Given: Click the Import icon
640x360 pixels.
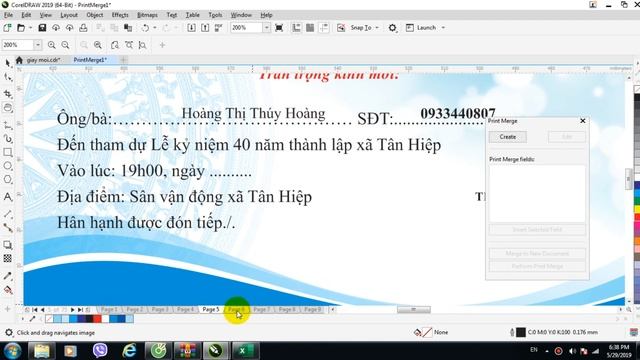Looking at the screenshot, I should tap(191, 28).
